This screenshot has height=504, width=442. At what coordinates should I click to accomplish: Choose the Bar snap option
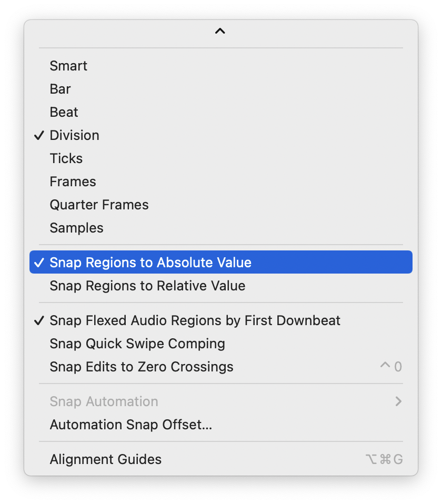click(60, 89)
